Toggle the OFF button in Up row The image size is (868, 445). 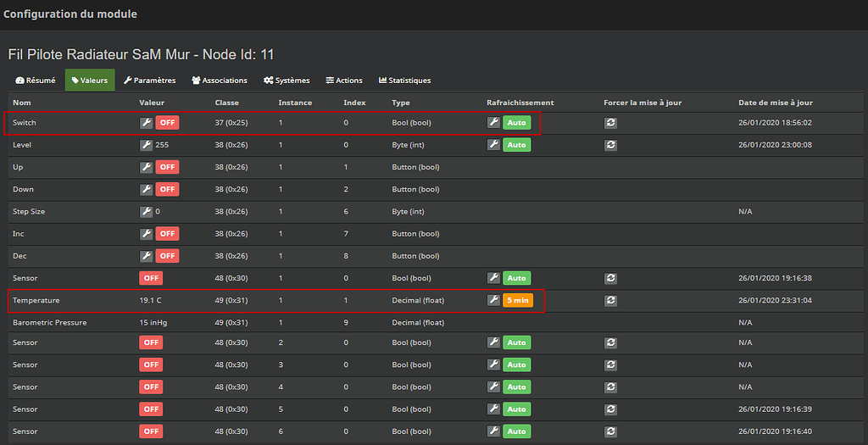pyautogui.click(x=167, y=167)
